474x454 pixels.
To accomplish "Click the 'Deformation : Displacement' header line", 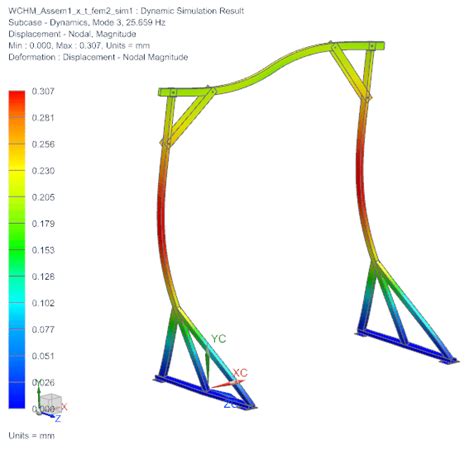I will point(98,57).
